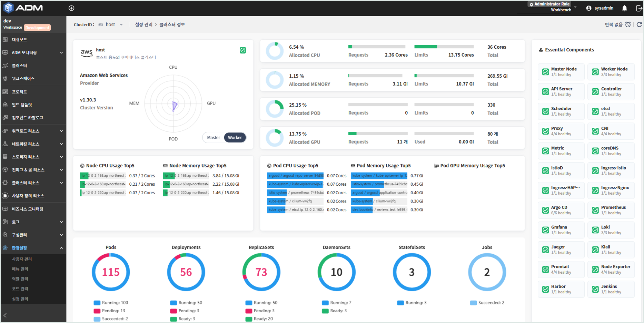The width and height of the screenshot is (644, 323).
Task: Go to 사용자 관리 submenu
Action: [22, 259]
